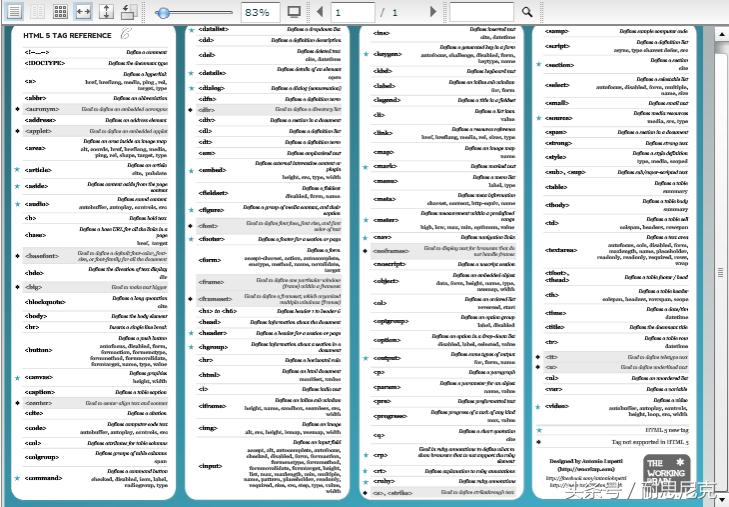The width and height of the screenshot is (729, 507).
Task: Switch to single page view
Action: [14, 12]
